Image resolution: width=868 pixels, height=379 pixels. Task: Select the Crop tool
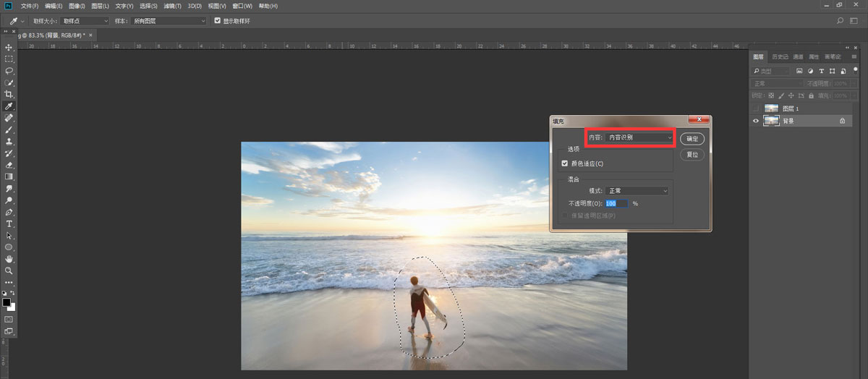coord(9,94)
